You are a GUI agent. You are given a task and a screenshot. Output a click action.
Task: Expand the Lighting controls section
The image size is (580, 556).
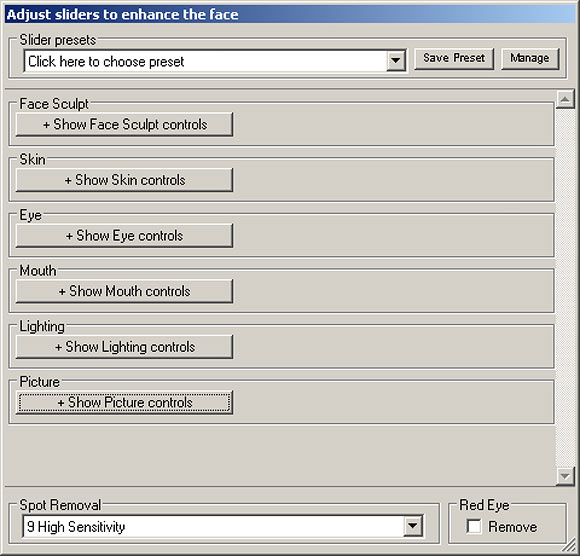point(124,347)
